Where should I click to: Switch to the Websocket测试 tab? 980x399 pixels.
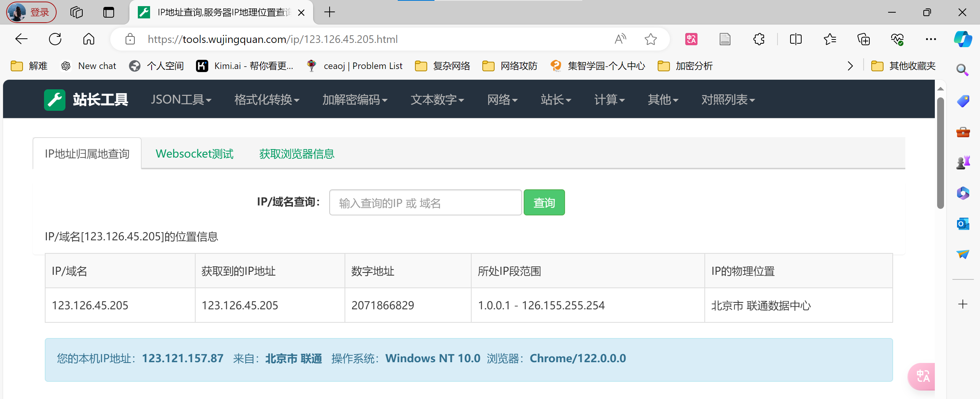tap(194, 154)
